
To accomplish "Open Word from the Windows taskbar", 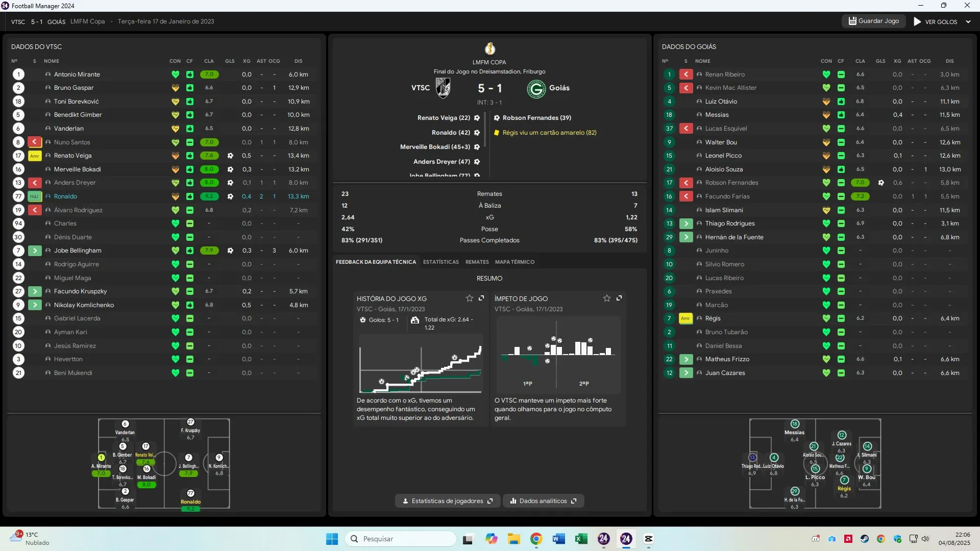I will 558,539.
